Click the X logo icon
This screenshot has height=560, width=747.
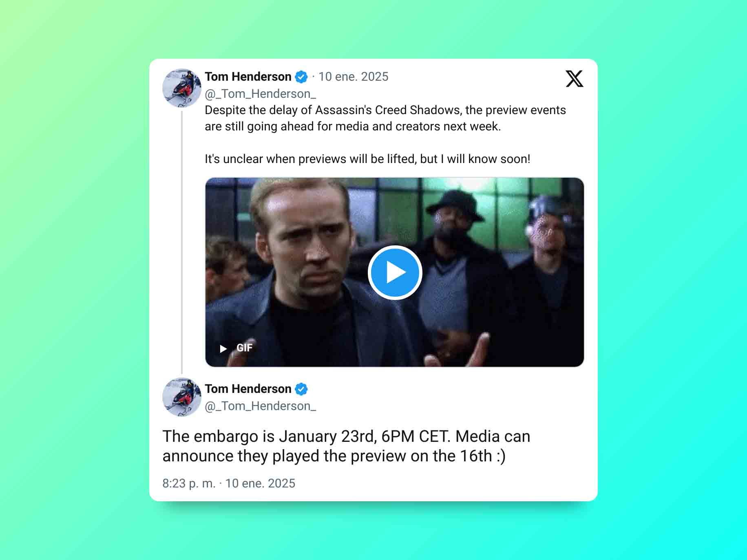(x=574, y=79)
